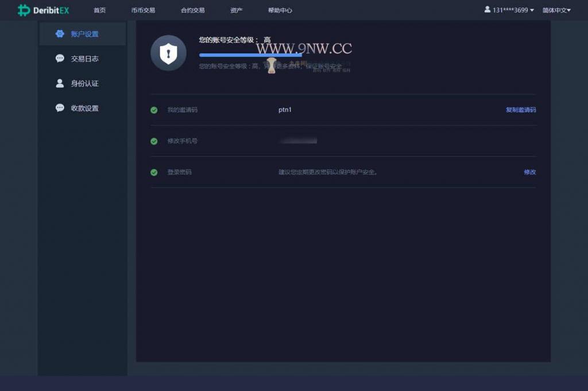Click the message icon next to 收款设置
The height and width of the screenshot is (391, 588).
(60, 107)
